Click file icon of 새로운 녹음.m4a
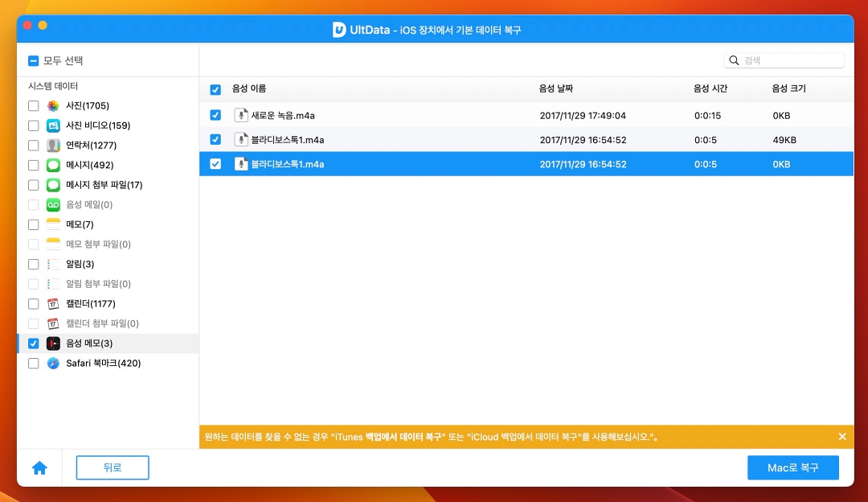 click(241, 115)
